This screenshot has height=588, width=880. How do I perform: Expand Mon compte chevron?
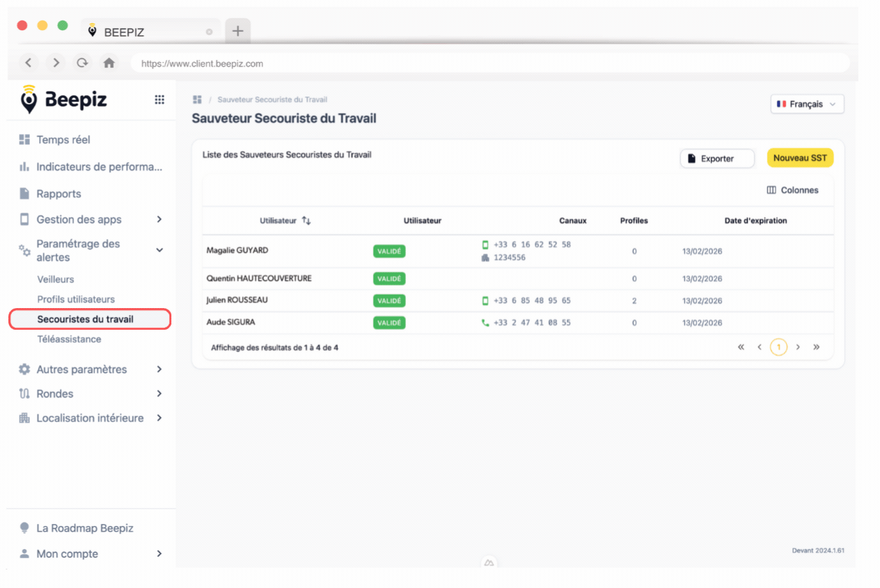tap(159, 553)
